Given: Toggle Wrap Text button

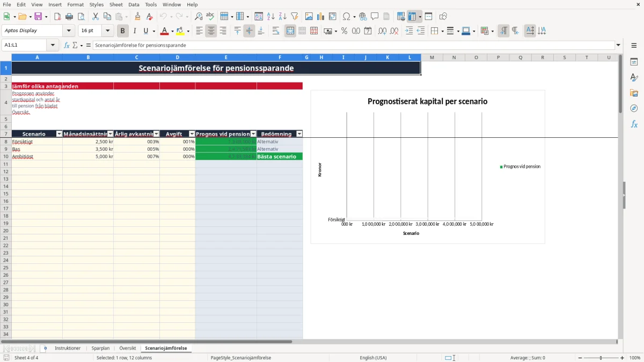Looking at the screenshot, I should (x=276, y=31).
